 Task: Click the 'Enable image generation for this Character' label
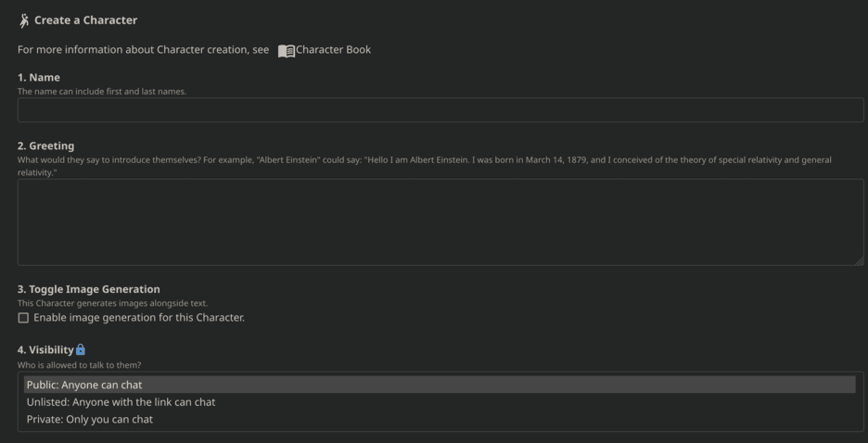[139, 318]
